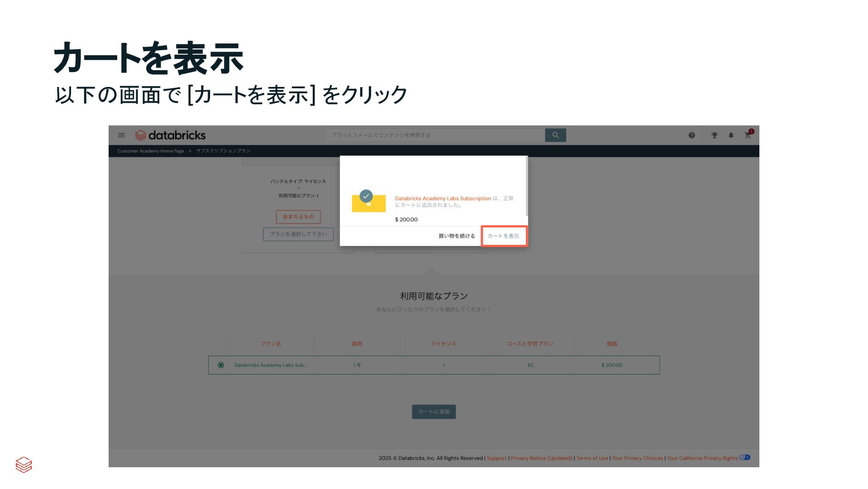Click コースと学習プラン column header
Viewport: 868px width, 489px height.
coord(530,344)
